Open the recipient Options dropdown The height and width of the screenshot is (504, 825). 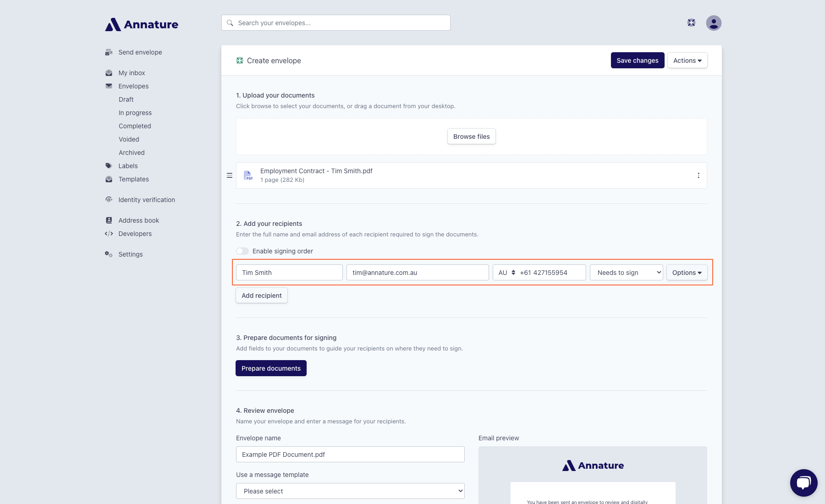687,273
